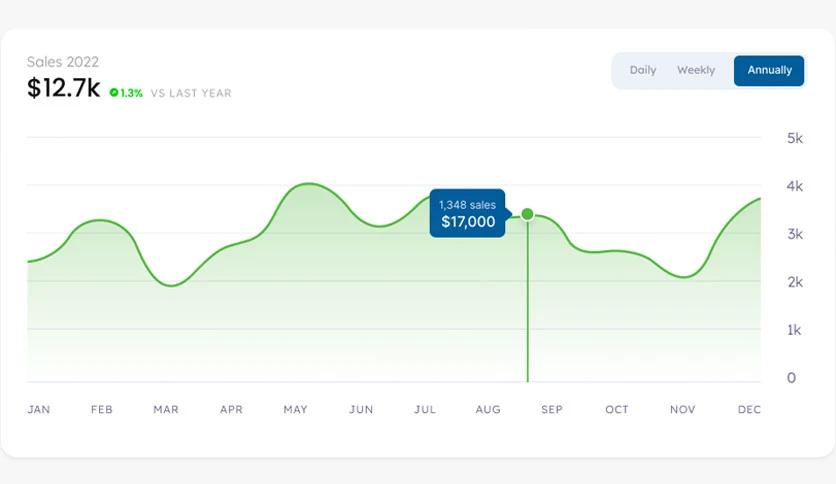Click the 1.3% growth percentage

[132, 93]
